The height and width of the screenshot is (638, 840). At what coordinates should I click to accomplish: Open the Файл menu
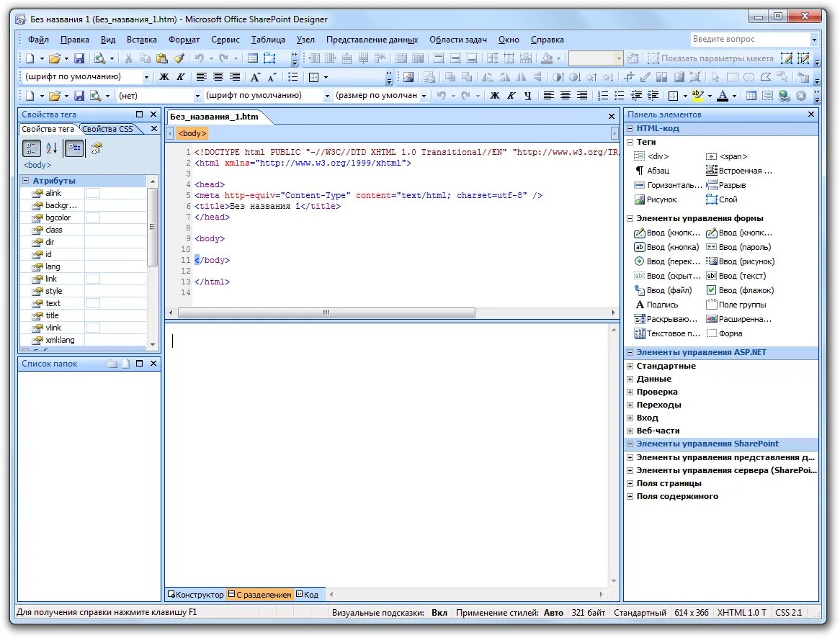38,40
